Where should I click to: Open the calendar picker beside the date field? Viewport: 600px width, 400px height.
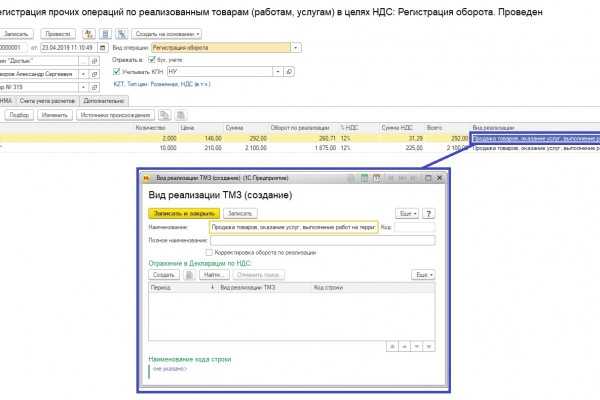103,48
